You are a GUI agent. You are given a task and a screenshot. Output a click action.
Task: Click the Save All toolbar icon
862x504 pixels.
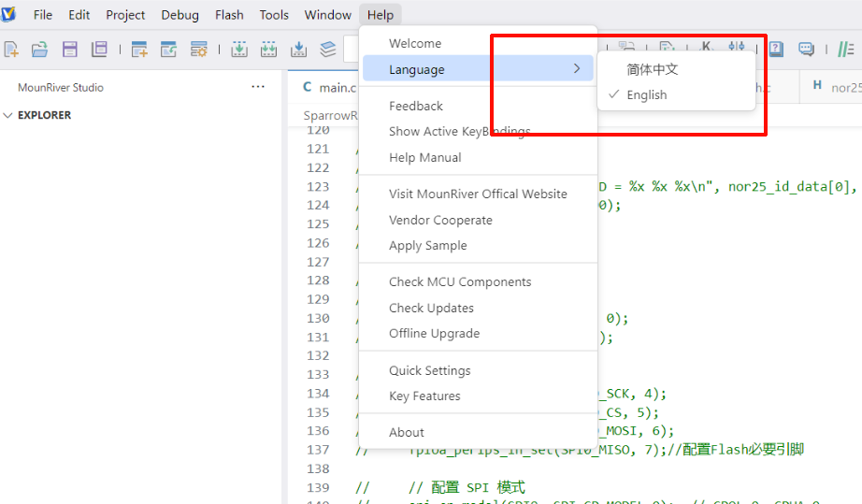[99, 50]
